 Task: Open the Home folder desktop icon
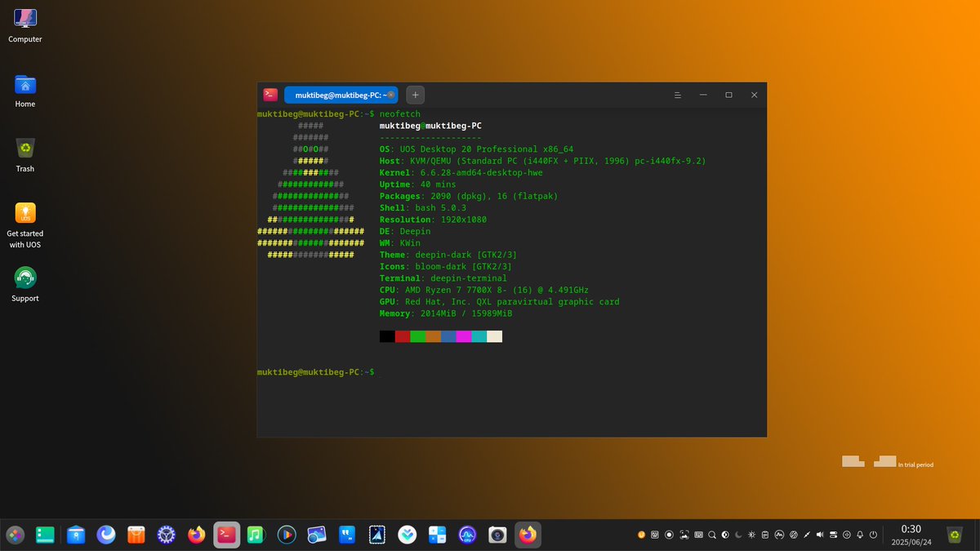click(25, 90)
